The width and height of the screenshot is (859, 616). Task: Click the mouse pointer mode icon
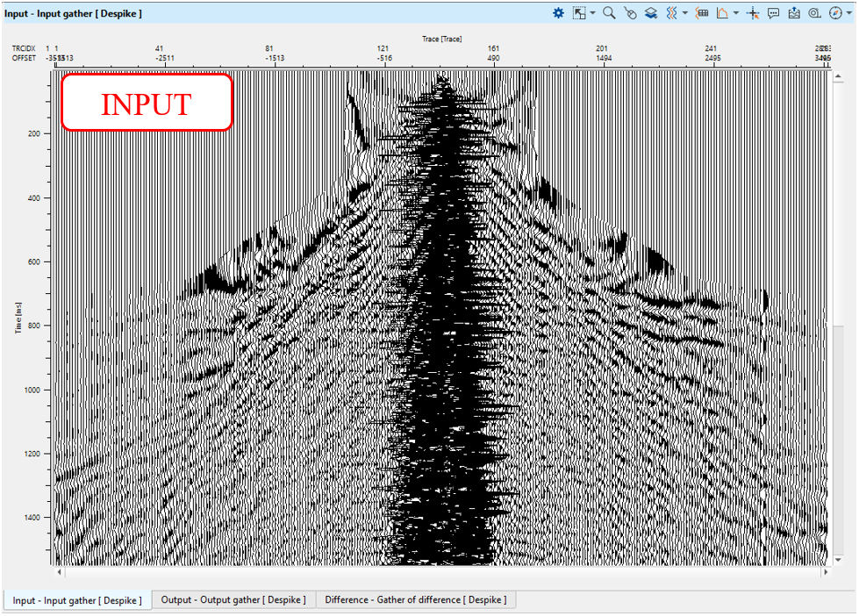point(630,13)
